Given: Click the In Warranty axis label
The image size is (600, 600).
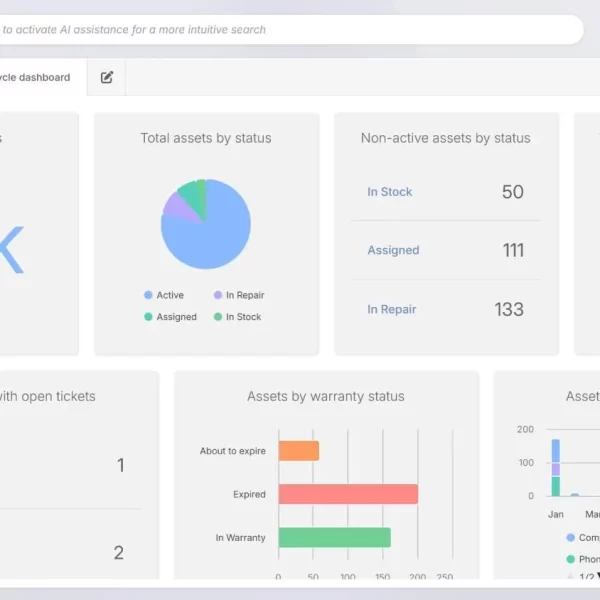Looking at the screenshot, I should tap(240, 538).
